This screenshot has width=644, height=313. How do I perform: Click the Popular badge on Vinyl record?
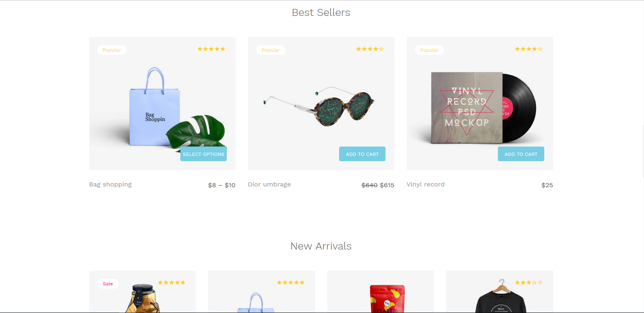429,50
